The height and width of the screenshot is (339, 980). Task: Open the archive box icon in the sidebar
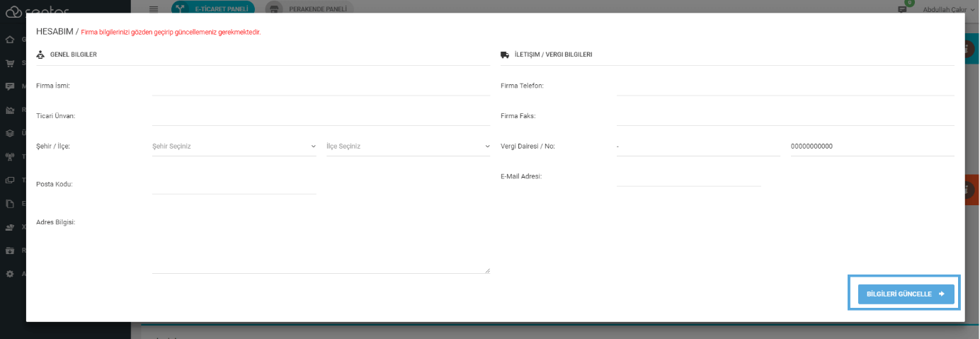click(10, 250)
